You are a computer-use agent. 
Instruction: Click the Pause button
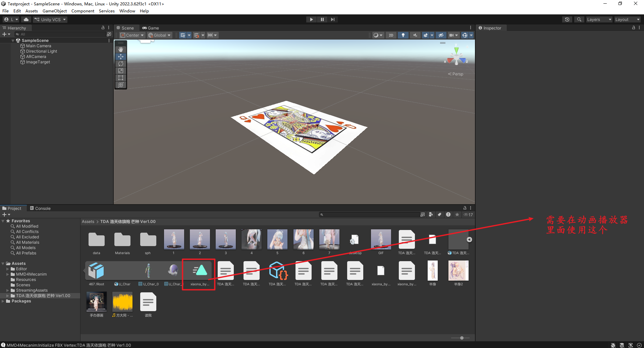(x=322, y=19)
